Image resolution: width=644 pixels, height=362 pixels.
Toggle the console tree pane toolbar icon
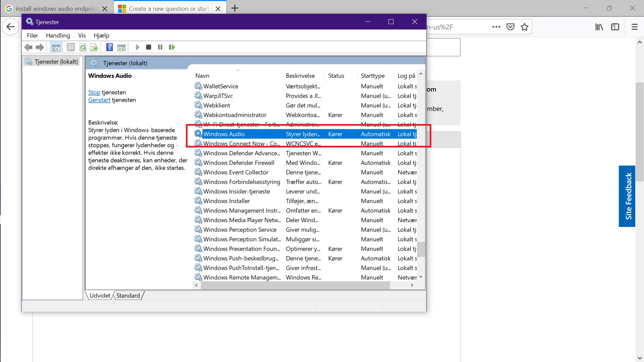point(56,47)
